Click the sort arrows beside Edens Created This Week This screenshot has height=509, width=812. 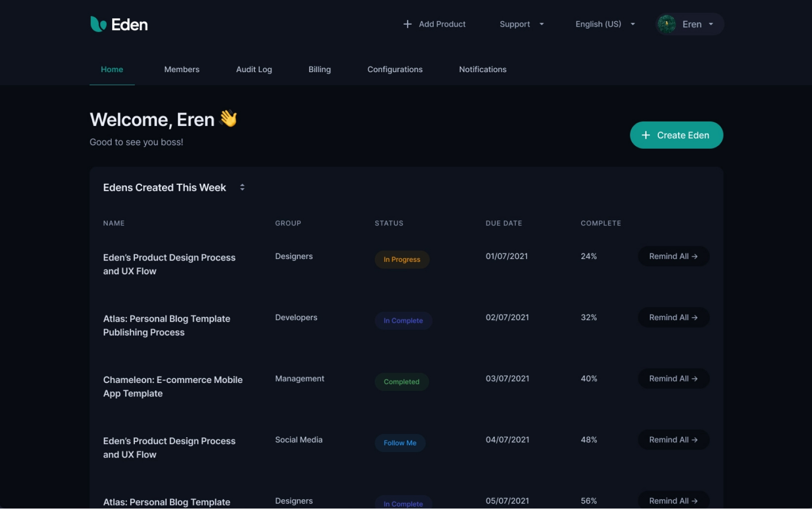tap(242, 187)
